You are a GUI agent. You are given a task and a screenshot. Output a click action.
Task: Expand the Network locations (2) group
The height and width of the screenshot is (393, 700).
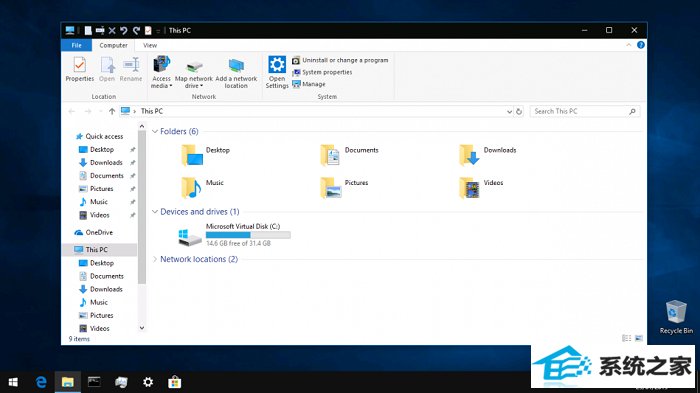click(155, 259)
